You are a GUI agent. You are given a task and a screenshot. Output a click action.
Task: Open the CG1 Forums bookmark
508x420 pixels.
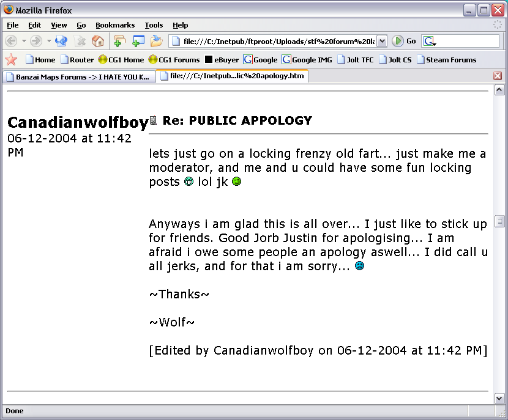[174, 59]
